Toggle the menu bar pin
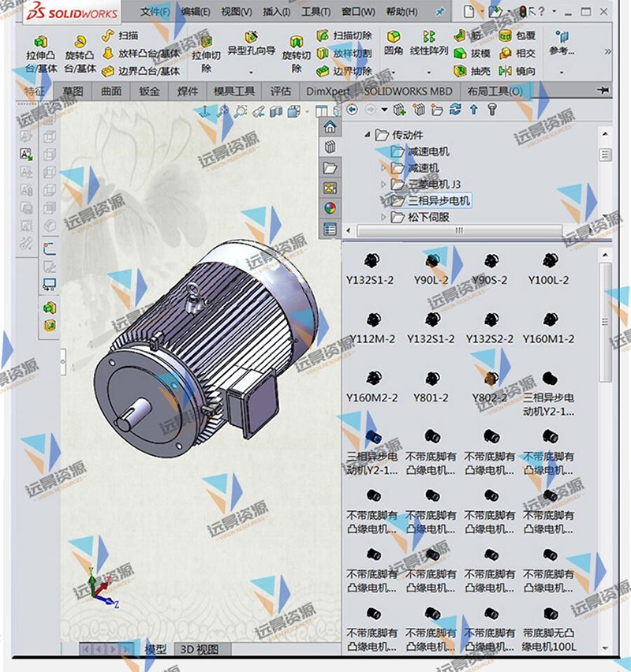Viewport: 631px width, 672px height. pyautogui.click(x=440, y=12)
